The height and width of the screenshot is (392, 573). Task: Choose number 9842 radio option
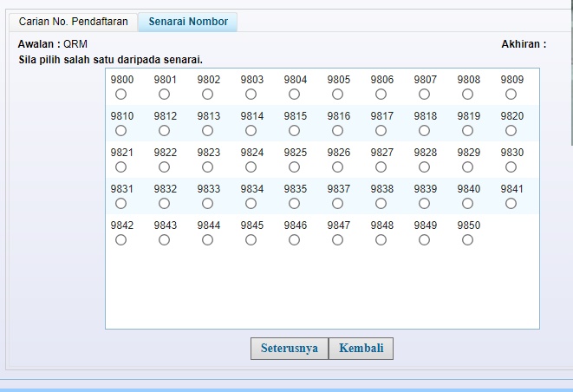tap(120, 240)
